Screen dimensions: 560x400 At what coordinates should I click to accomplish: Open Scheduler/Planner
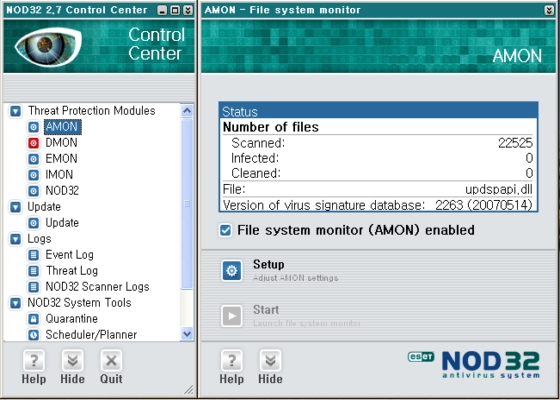tap(91, 335)
